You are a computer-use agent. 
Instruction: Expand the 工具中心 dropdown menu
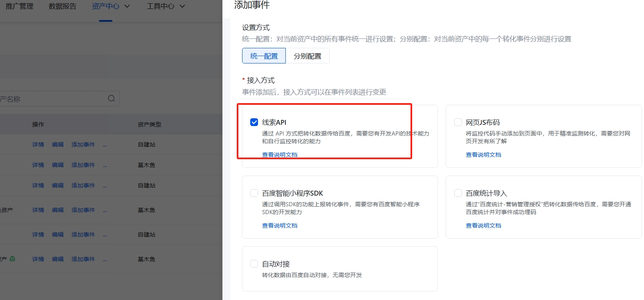tap(166, 7)
